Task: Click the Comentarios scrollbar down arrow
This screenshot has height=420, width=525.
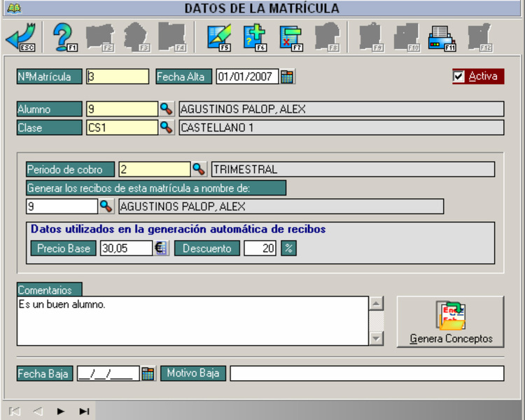Action: coord(376,338)
